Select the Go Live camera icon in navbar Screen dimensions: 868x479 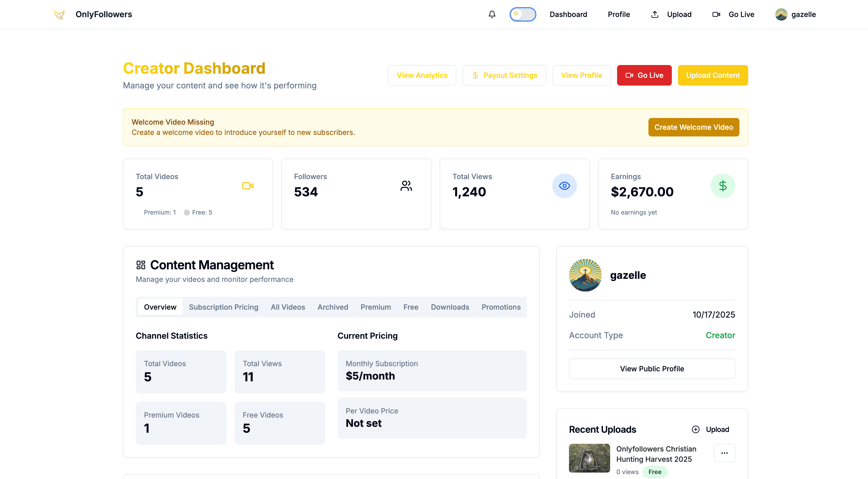(716, 14)
